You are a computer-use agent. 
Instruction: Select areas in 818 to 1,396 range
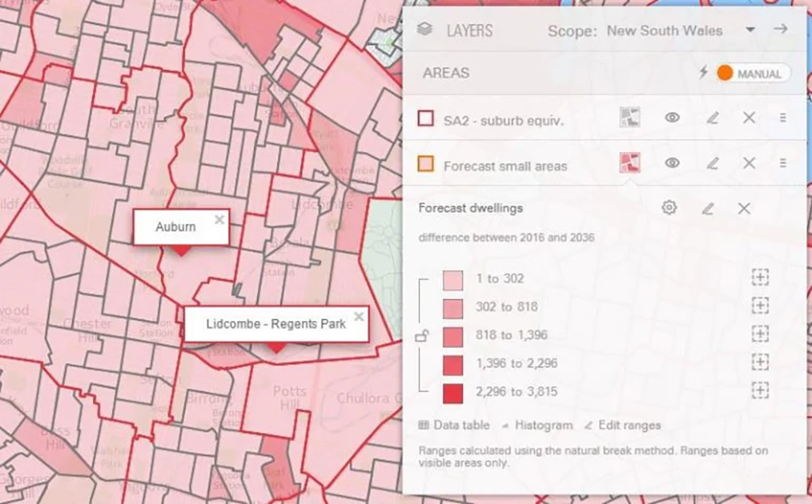[760, 334]
